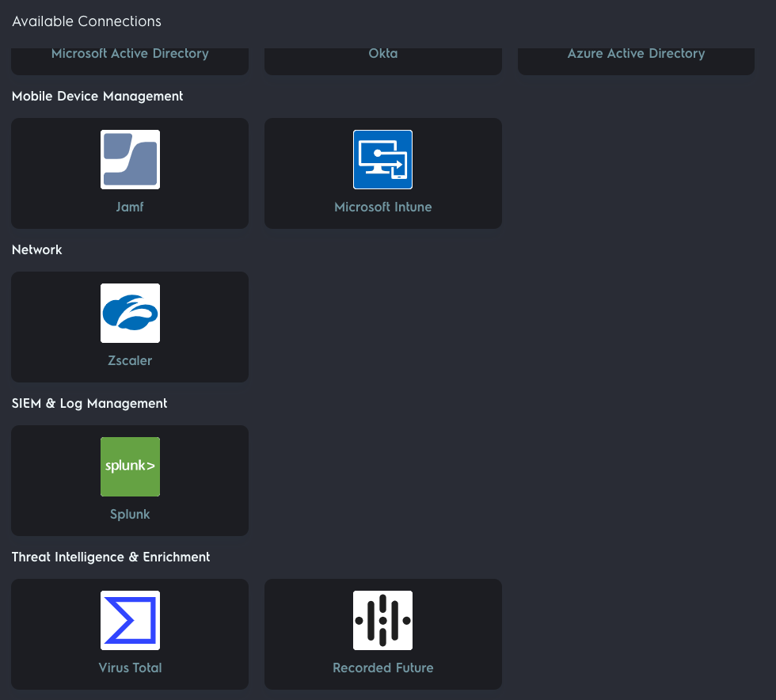The image size is (776, 700).
Task: Click the green Splunk logo
Action: pyautogui.click(x=130, y=466)
